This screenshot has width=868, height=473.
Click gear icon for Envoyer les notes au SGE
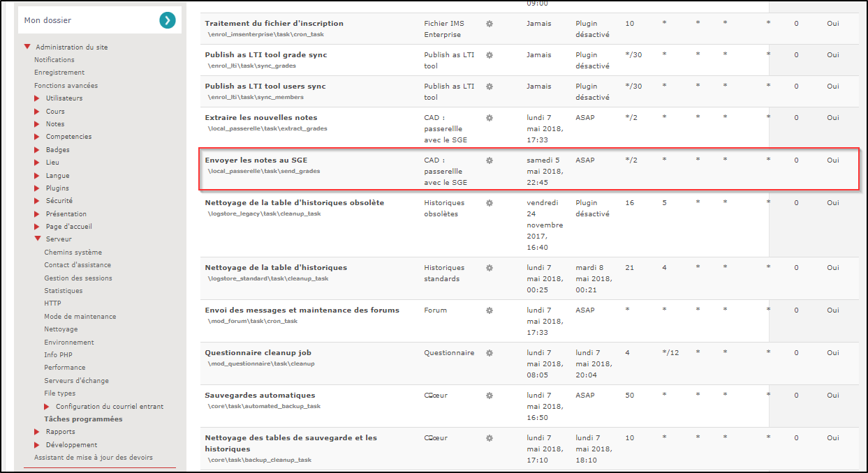point(490,160)
